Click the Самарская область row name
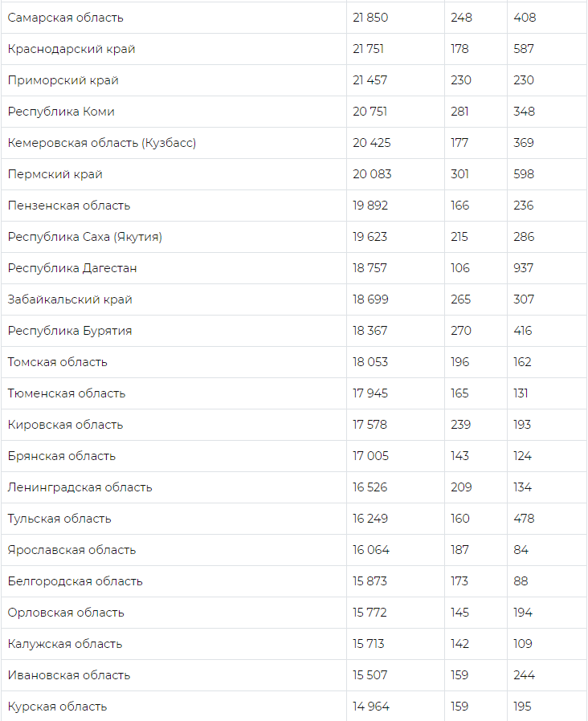The height and width of the screenshot is (721, 588). point(65,18)
